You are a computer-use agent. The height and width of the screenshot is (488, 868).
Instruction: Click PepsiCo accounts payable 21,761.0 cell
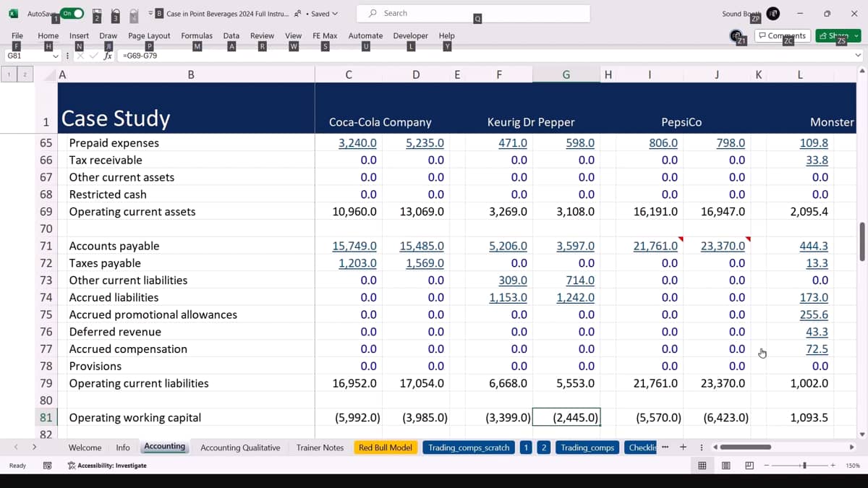[655, 246]
